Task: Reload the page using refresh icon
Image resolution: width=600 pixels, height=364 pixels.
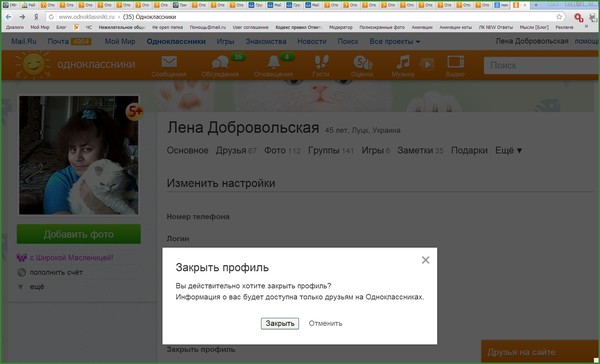Action: click(51, 17)
